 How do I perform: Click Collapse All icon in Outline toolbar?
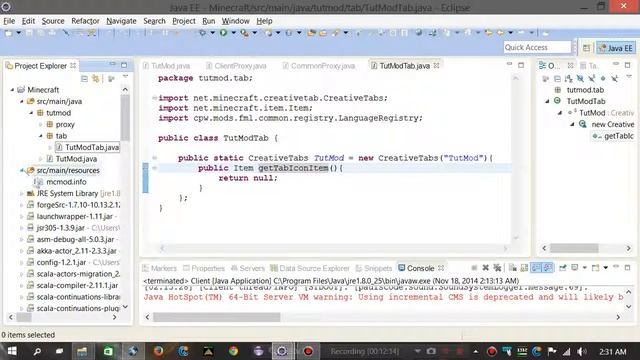tap(557, 78)
